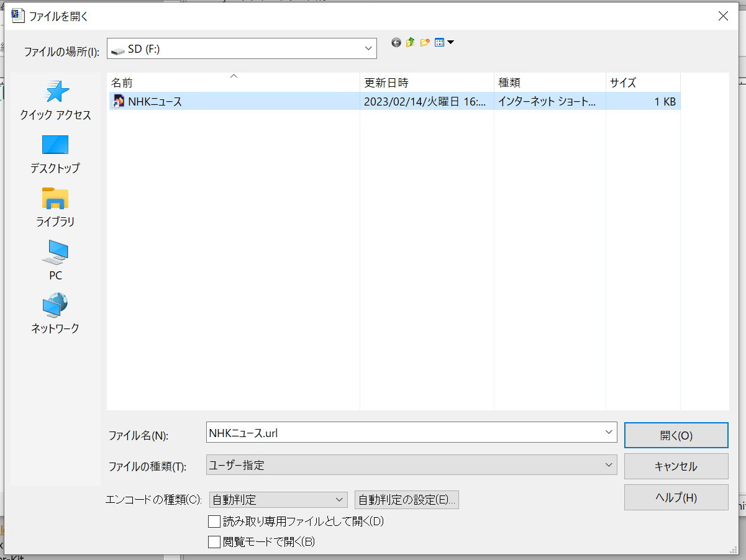
Task: Go up one folder level icon
Action: click(411, 43)
